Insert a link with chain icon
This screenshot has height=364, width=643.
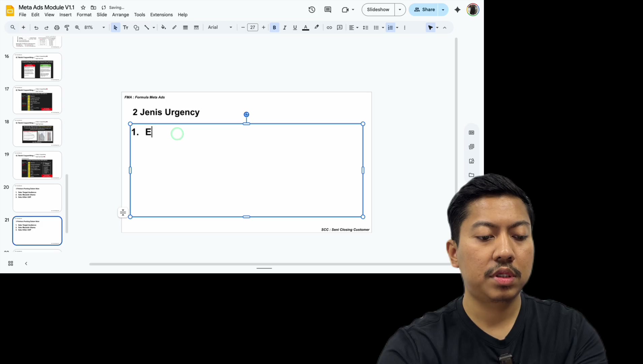point(329,28)
